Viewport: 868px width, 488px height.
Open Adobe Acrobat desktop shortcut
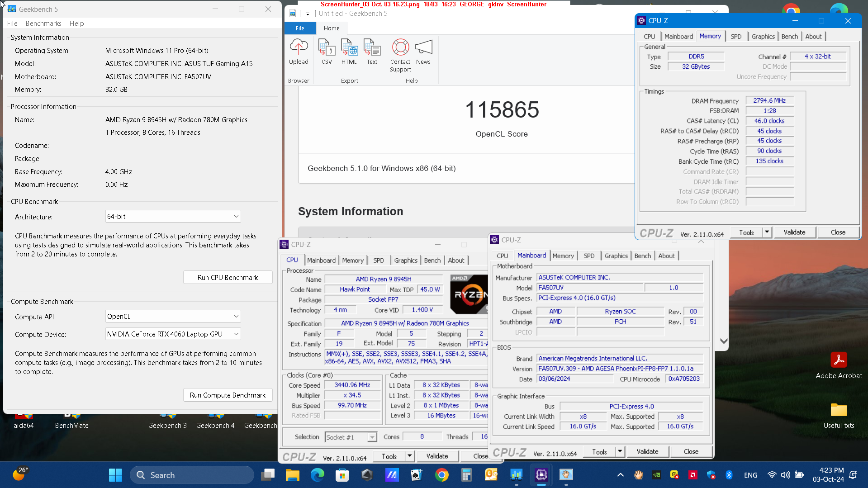tap(839, 365)
